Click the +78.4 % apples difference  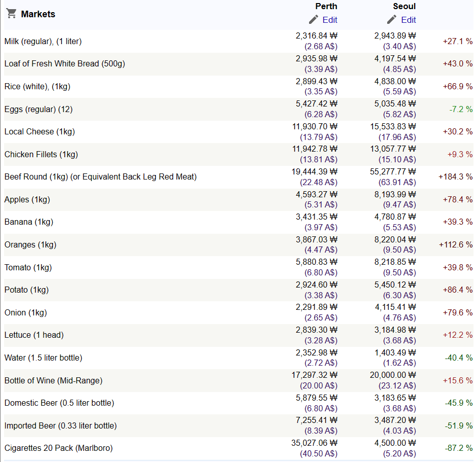(458, 200)
